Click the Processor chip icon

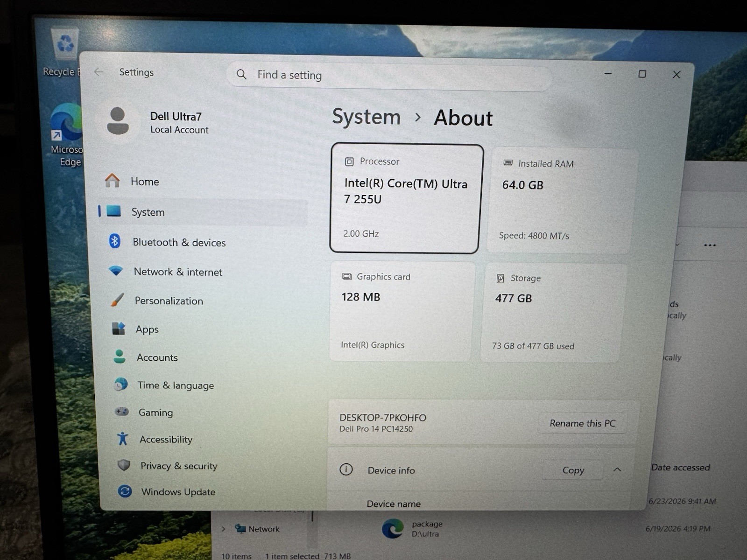349,161
